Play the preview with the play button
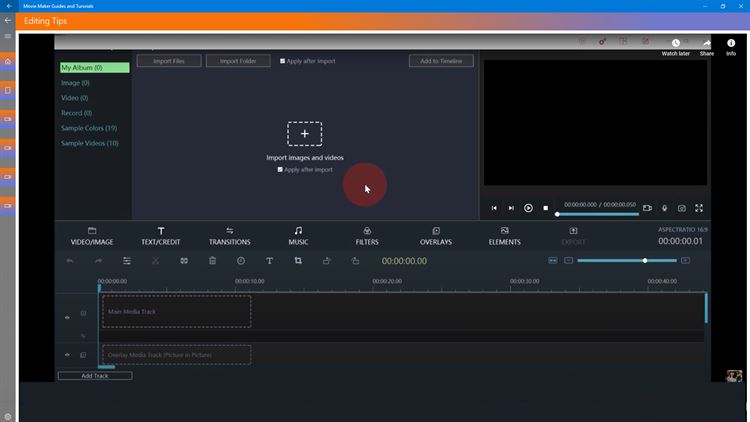This screenshot has width=750, height=422. 528,208
